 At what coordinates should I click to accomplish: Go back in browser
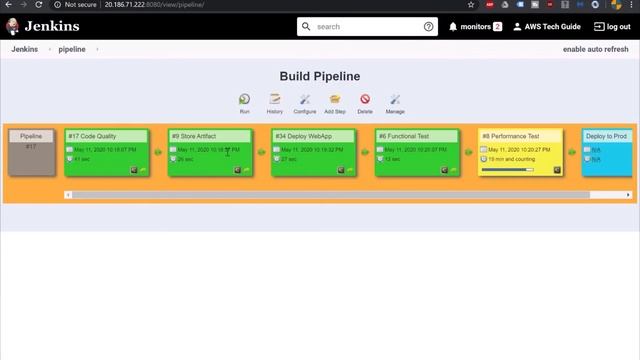[x=8, y=4]
